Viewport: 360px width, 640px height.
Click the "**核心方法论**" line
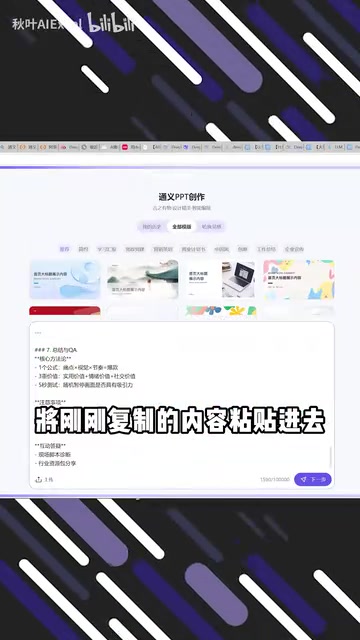53,359
